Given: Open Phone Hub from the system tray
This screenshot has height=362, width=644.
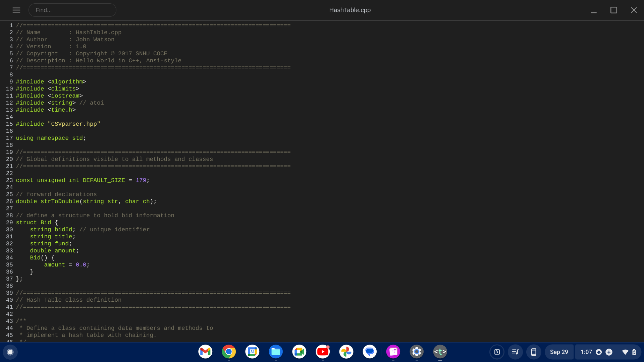Looking at the screenshot, I should [x=534, y=352].
